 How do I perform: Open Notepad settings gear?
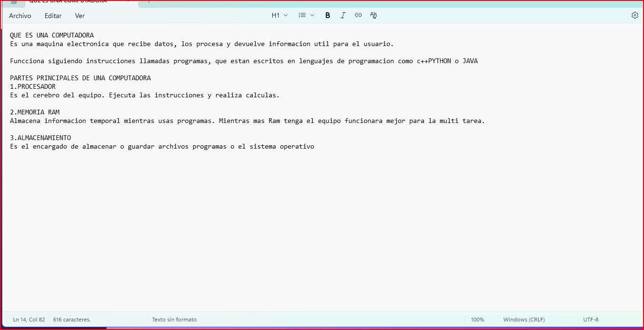pos(634,15)
